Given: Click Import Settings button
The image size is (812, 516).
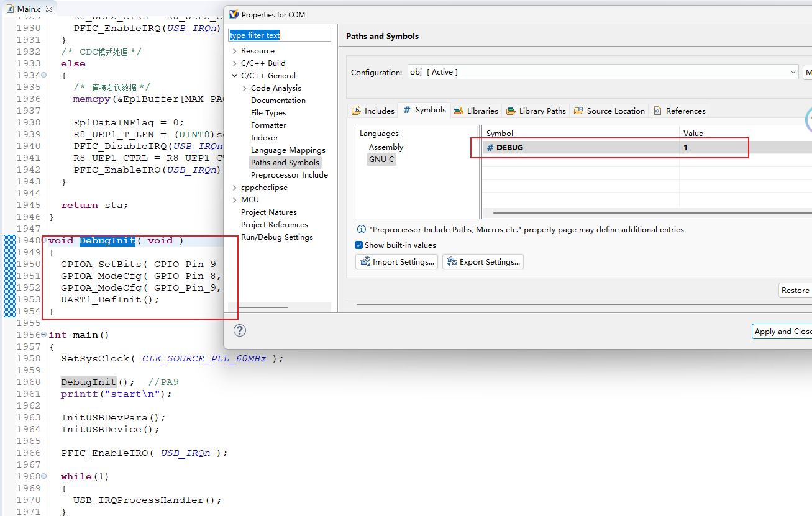Looking at the screenshot, I should point(396,262).
